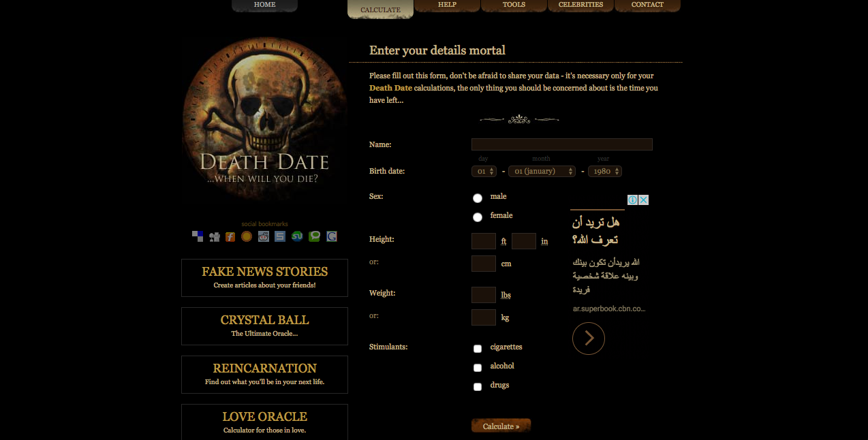Open the birth day dropdown
This screenshot has height=440, width=868.
click(x=484, y=172)
